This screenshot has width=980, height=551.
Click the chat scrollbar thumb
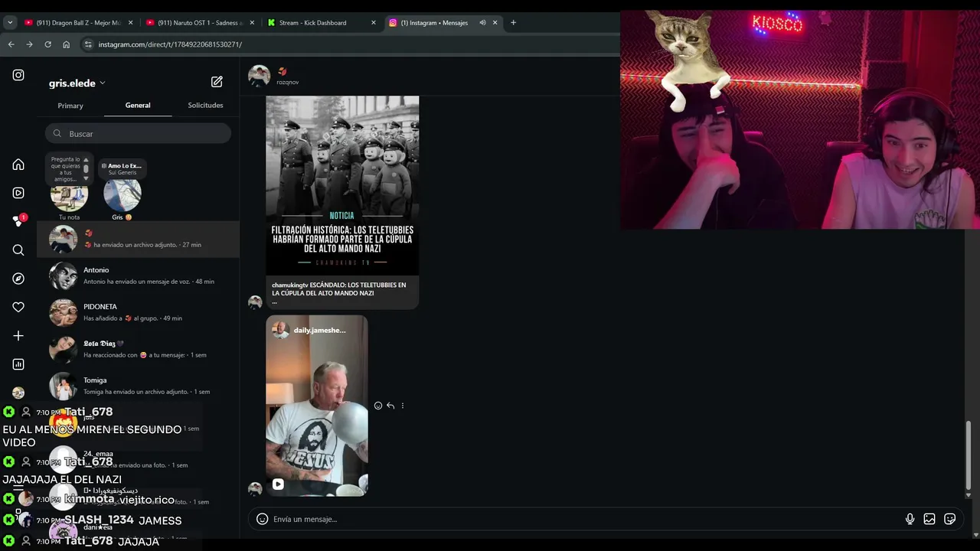coord(969,455)
